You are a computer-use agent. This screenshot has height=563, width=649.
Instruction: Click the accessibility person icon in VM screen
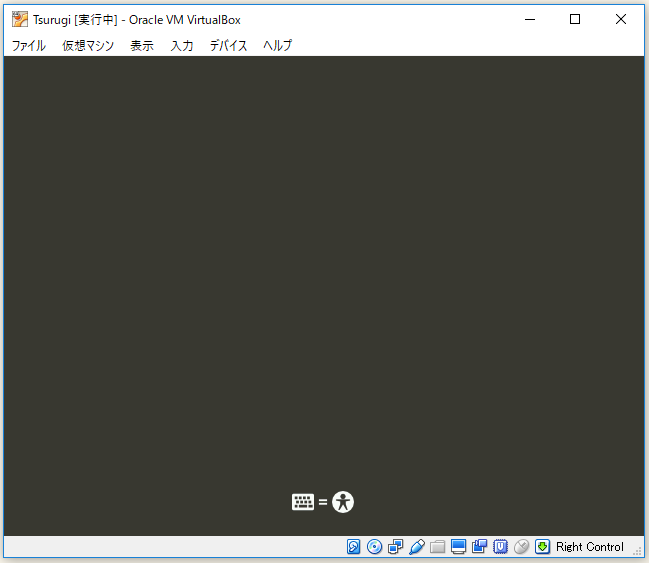pos(343,502)
